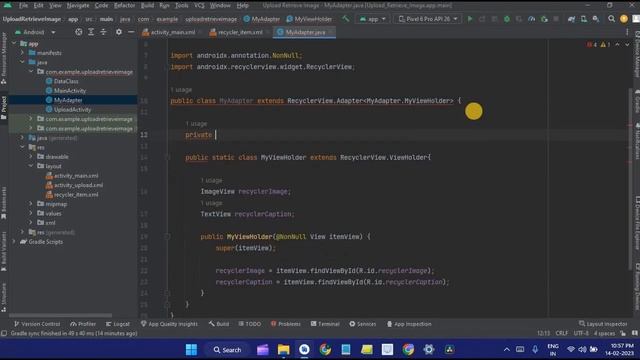Open Windows Start menu
Screen dimensions: 640x360
pyautogui.click(x=191, y=349)
